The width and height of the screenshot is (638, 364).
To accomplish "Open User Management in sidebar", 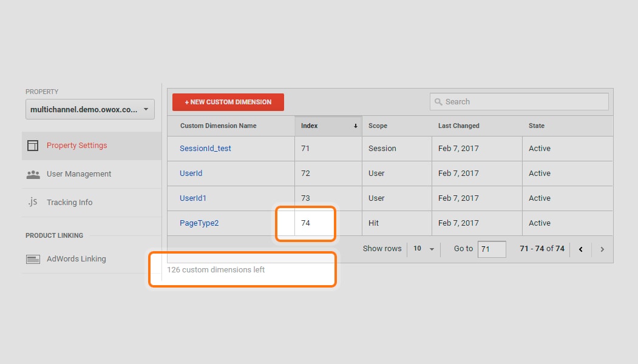I will click(x=79, y=174).
